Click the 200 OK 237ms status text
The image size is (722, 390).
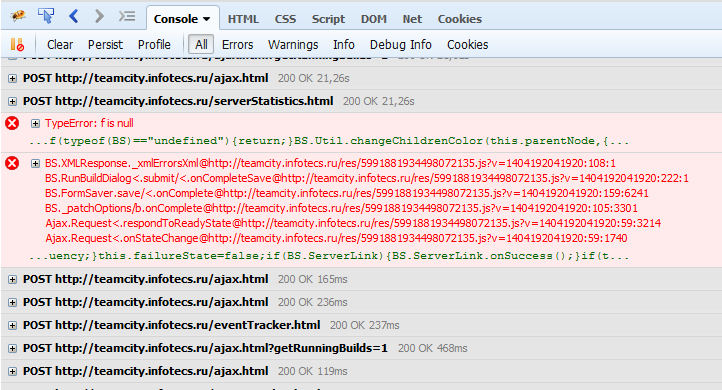[x=365, y=325]
